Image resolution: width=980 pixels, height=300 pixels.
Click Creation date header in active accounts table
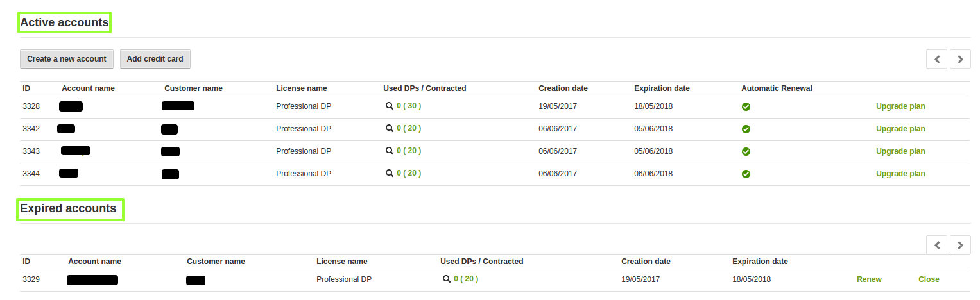[x=563, y=88]
